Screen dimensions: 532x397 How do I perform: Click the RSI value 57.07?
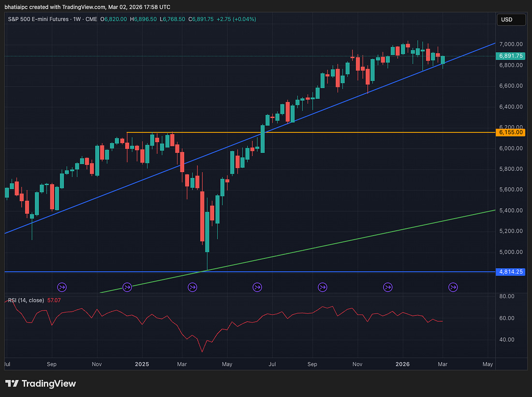pyautogui.click(x=54, y=300)
